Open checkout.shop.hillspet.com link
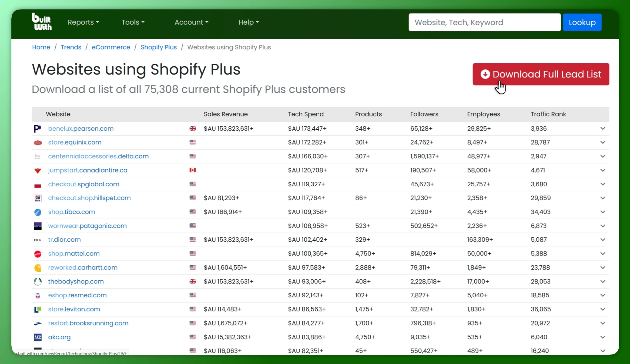Screen dimensions: 630x364 (x=90, y=198)
